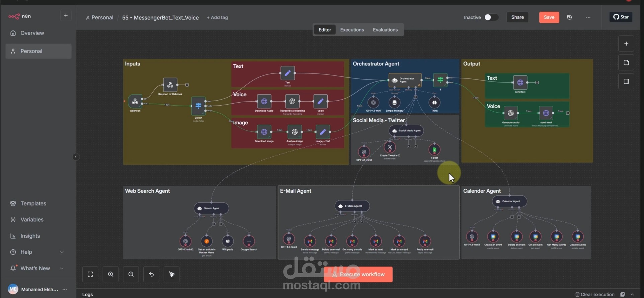Open the Respond to Webhook node
The height and width of the screenshot is (298, 644).
pos(170,85)
